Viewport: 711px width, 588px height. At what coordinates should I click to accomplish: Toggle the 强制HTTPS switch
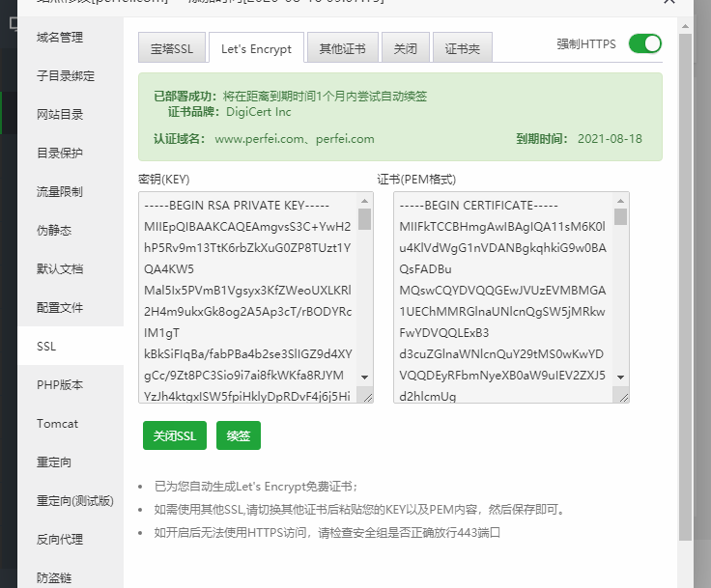644,44
